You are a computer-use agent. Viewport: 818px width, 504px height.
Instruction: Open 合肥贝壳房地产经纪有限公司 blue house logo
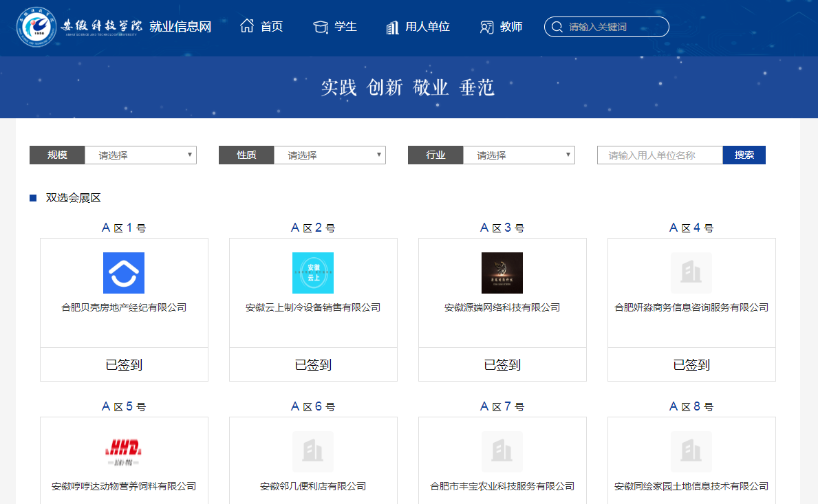pos(124,273)
